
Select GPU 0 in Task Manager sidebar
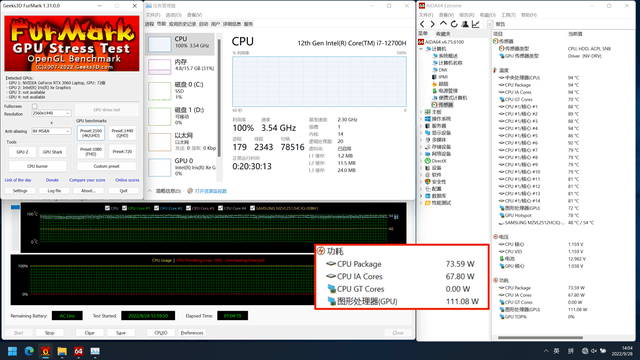(x=180, y=167)
